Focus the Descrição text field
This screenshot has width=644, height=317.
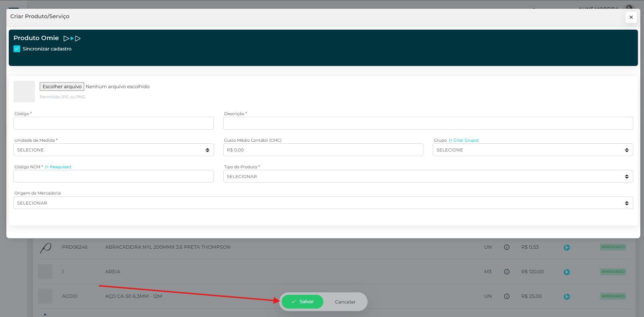coord(428,123)
